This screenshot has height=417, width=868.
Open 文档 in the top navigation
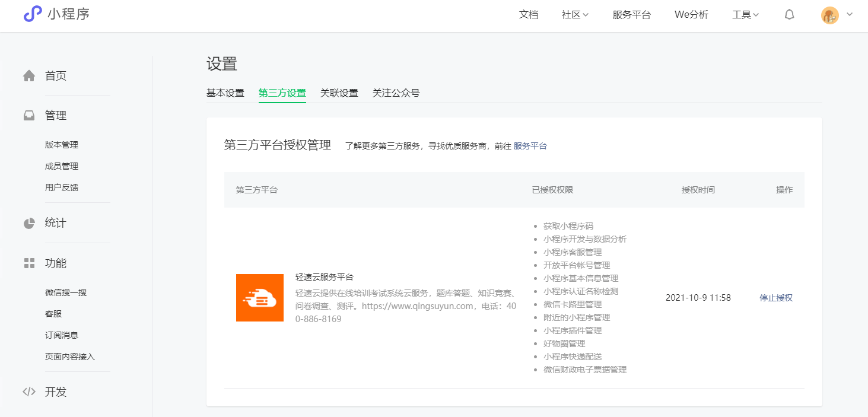[529, 15]
